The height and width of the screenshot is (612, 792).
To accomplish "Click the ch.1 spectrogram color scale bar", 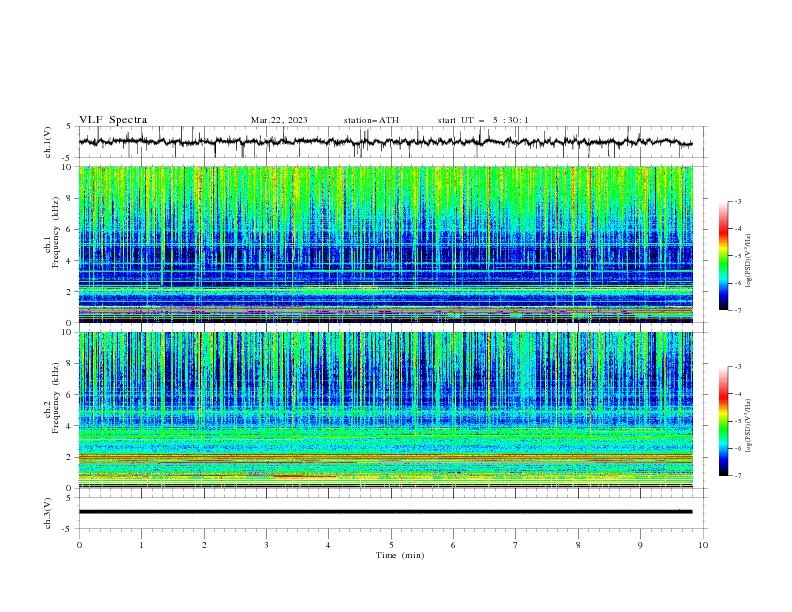I will tap(724, 256).
